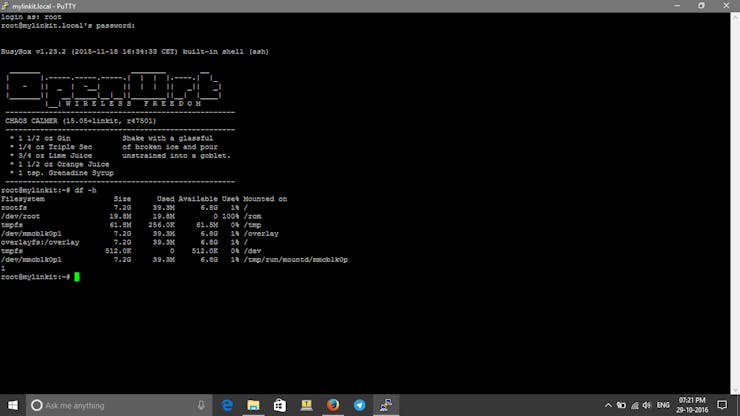Click the terminal vertical scrollbar
Viewport: 740px width, 416px height.
[x=735, y=204]
